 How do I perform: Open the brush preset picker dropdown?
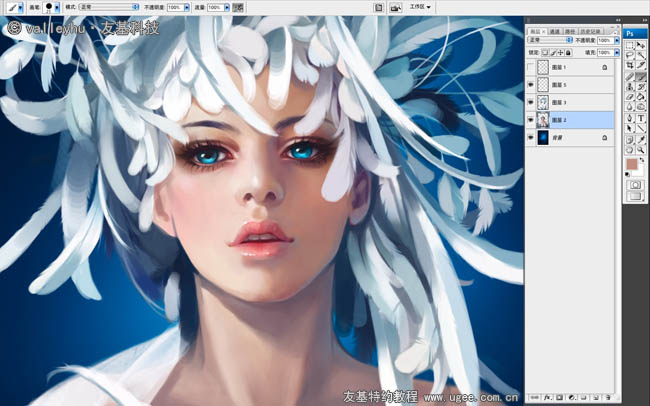click(x=57, y=7)
